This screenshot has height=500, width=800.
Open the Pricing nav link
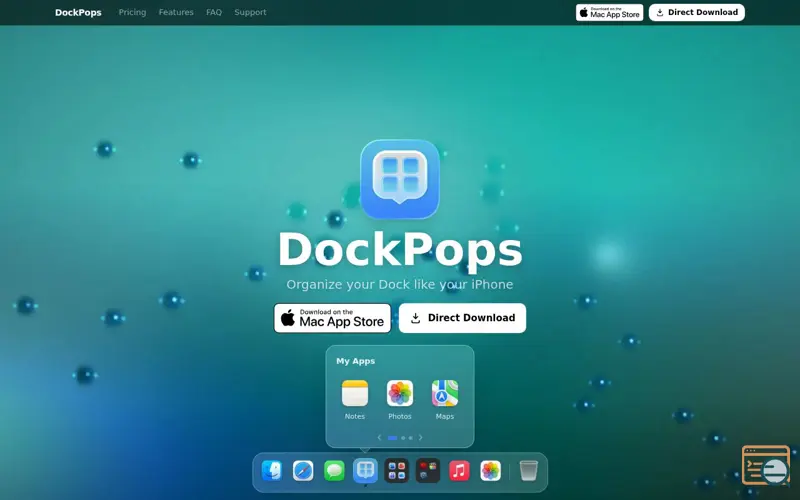[132, 12]
